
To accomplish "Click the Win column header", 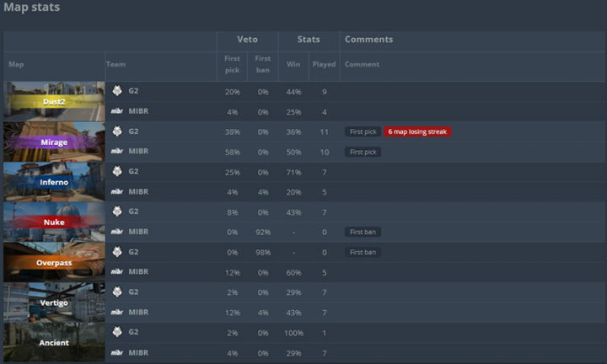I will [x=292, y=64].
